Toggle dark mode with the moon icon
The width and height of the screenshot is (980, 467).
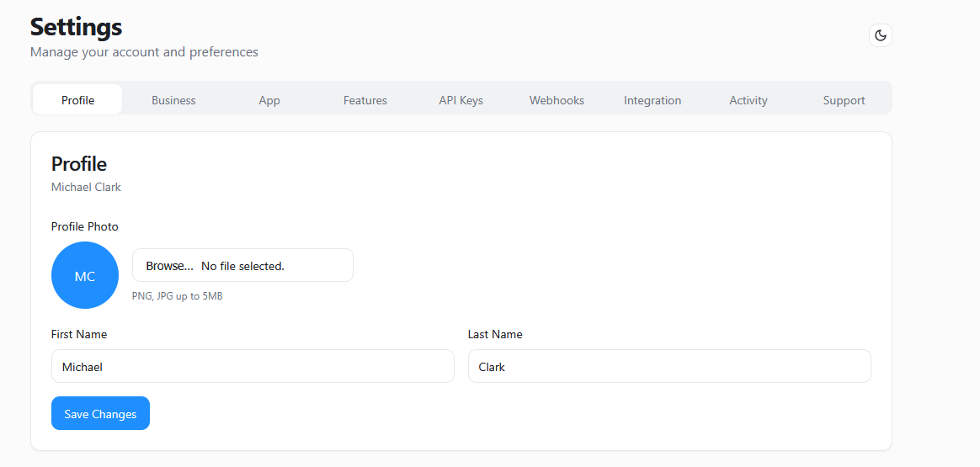[880, 35]
